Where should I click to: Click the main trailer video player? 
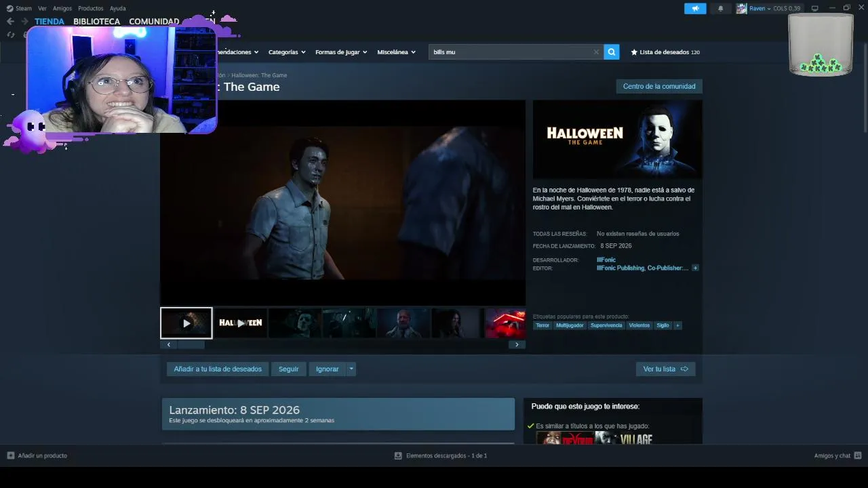pyautogui.click(x=342, y=203)
